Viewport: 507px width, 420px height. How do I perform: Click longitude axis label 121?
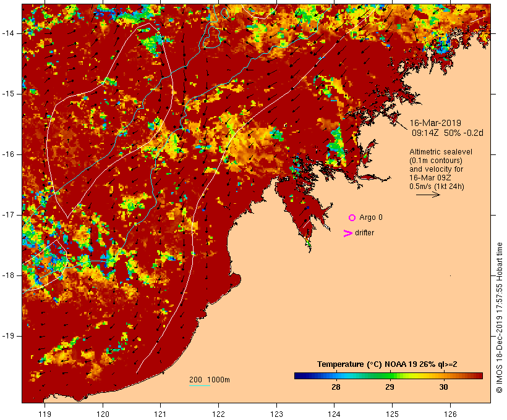[160, 414]
